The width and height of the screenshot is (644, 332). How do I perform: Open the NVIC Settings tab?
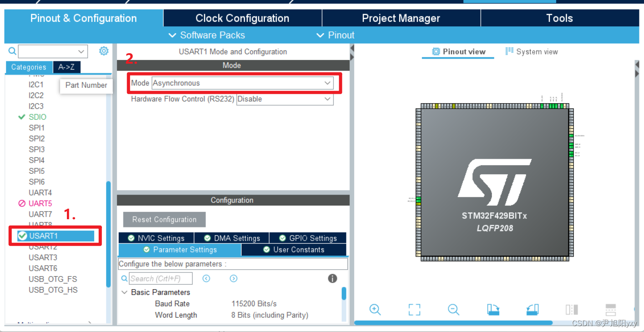click(x=156, y=238)
